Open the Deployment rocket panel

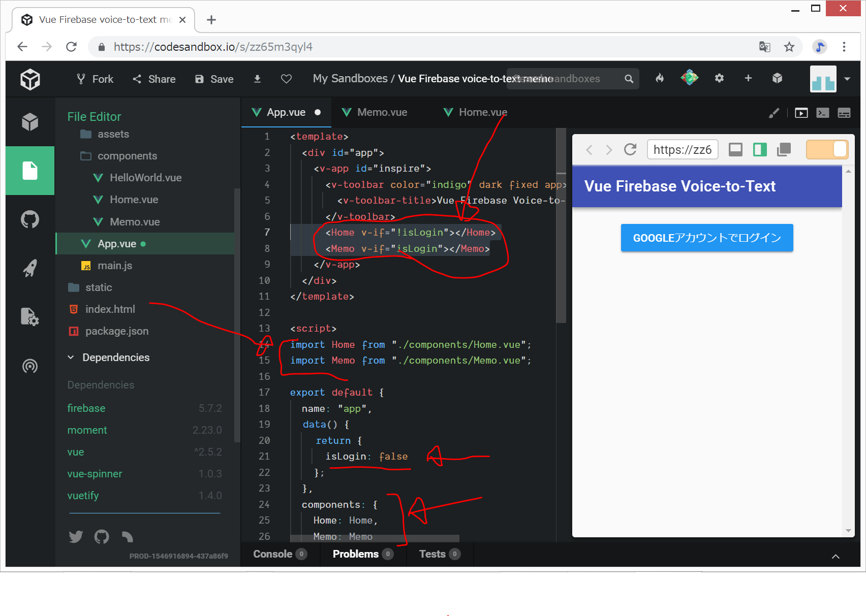click(30, 268)
